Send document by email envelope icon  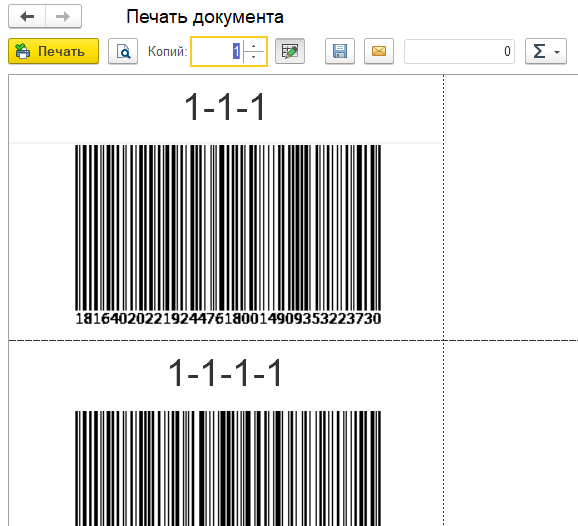click(x=379, y=51)
